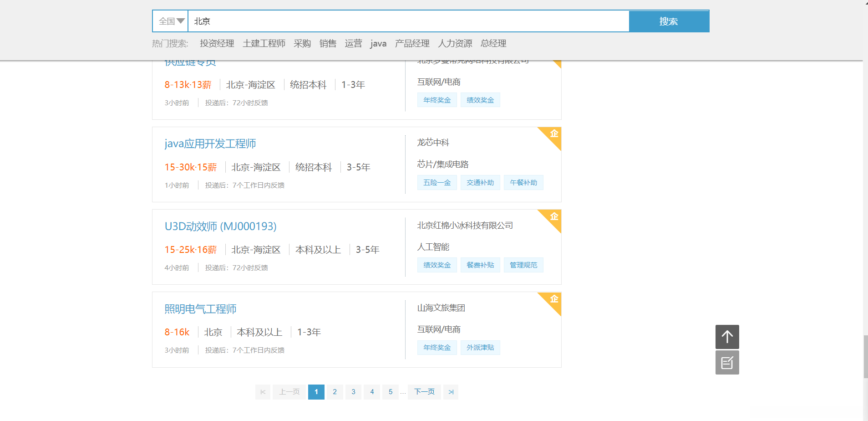This screenshot has width=868, height=421.
Task: Search hot keyword 产品经理
Action: tap(412, 43)
